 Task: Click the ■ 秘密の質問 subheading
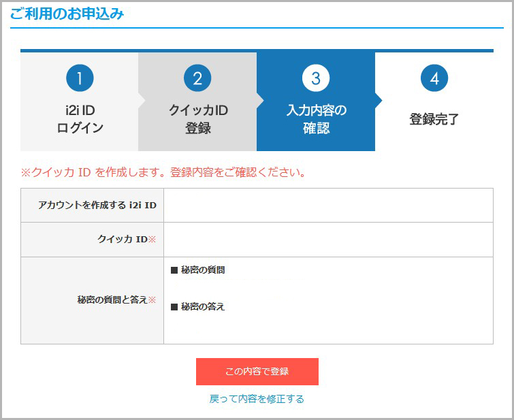click(x=197, y=270)
